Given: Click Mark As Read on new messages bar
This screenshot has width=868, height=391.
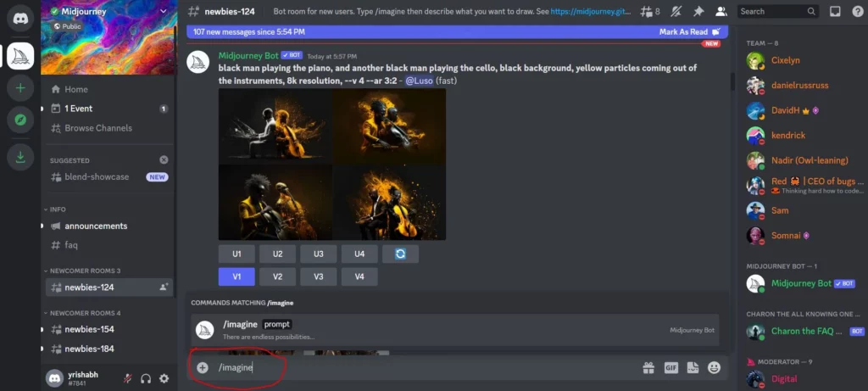Looking at the screenshot, I should pyautogui.click(x=690, y=32).
